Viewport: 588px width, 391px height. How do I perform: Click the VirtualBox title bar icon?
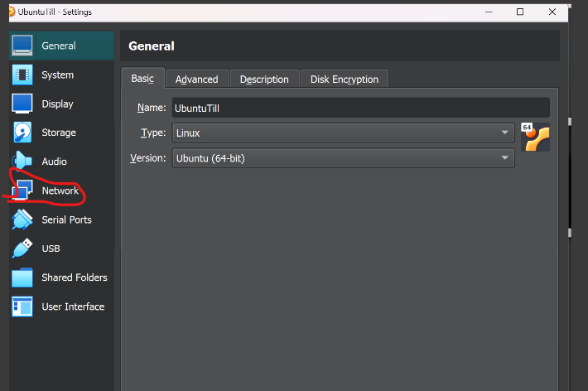(12, 12)
